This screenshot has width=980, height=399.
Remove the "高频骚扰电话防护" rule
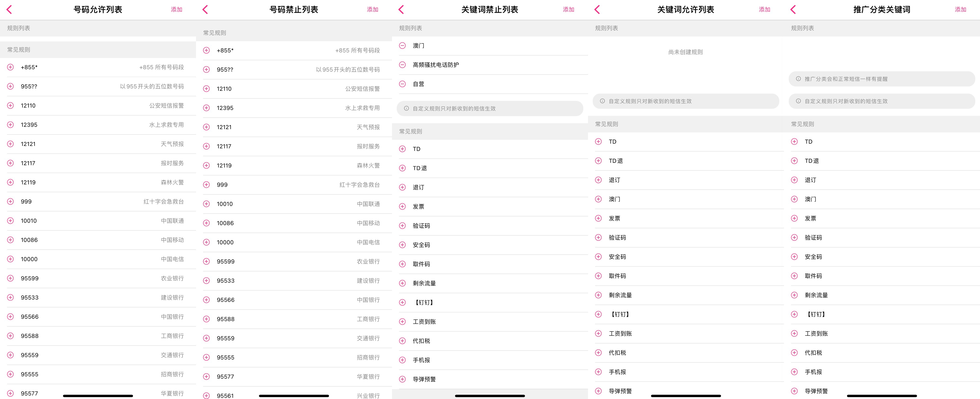(x=402, y=65)
